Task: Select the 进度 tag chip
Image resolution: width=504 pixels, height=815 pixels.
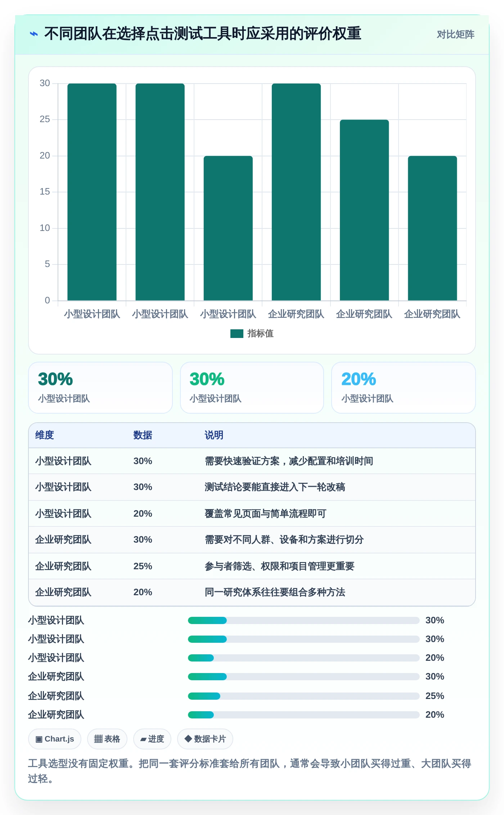Action: point(152,739)
